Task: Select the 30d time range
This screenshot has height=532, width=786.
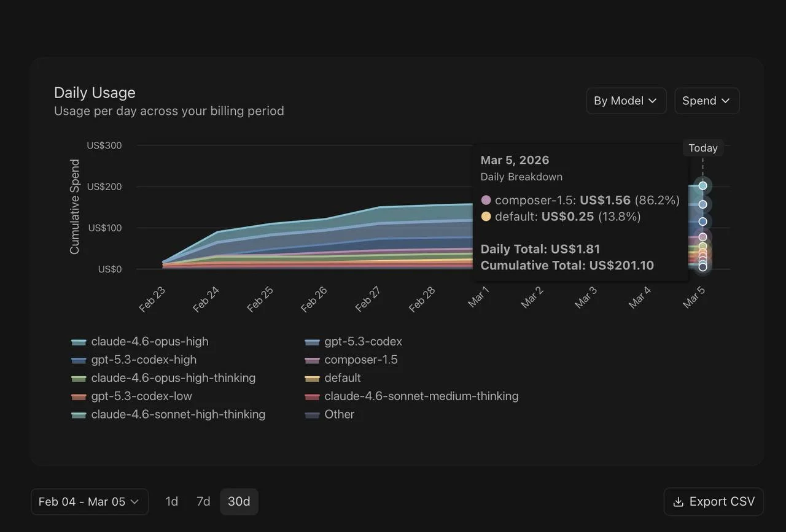Action: pyautogui.click(x=239, y=502)
